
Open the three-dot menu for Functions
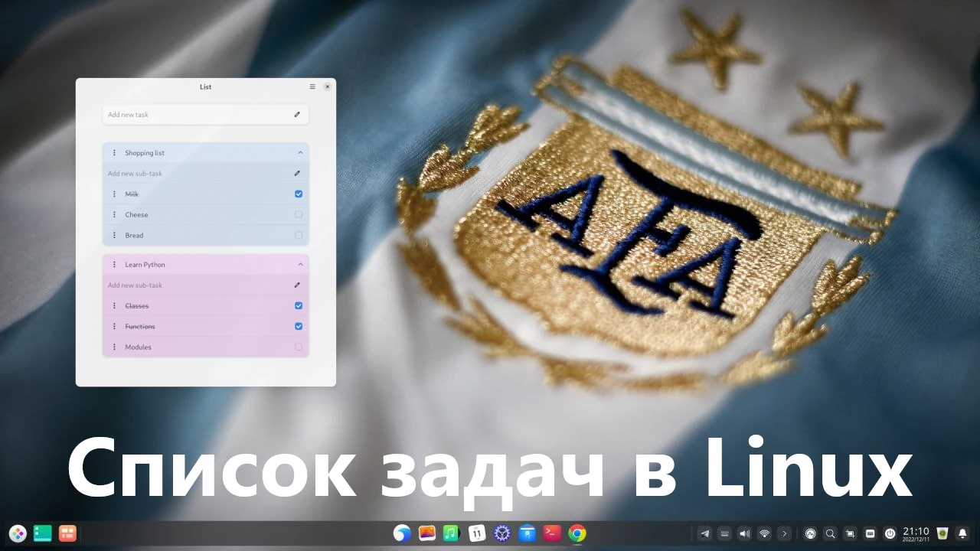(x=114, y=326)
